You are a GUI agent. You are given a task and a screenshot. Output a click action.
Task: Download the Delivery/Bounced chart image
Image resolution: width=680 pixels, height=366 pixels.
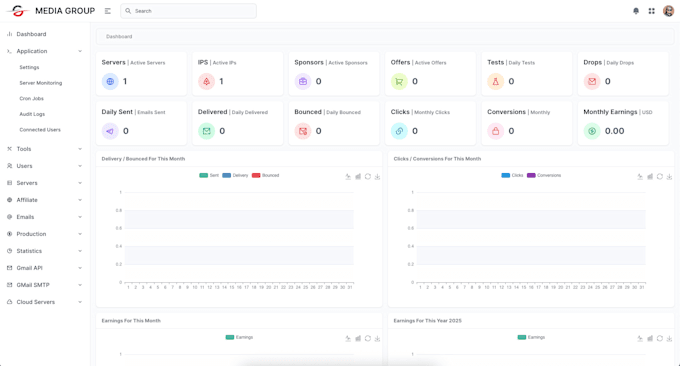377,176
